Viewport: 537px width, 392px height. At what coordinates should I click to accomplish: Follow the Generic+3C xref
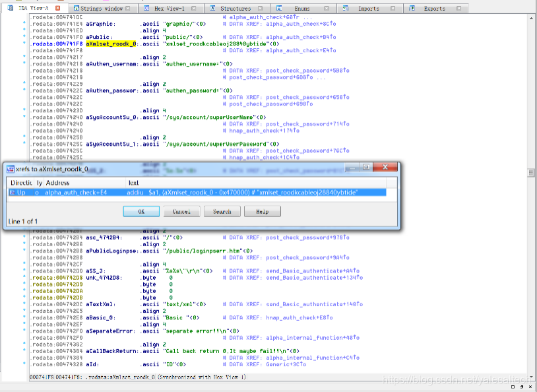(286, 364)
